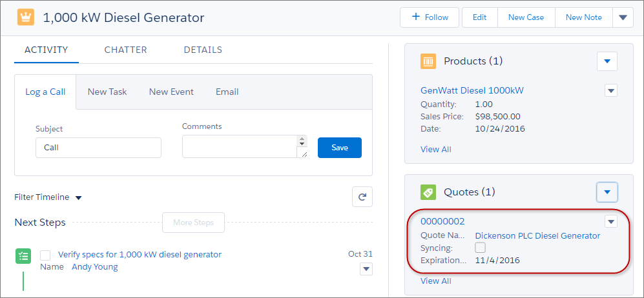Click the Comments scroll up arrow

tap(302, 139)
